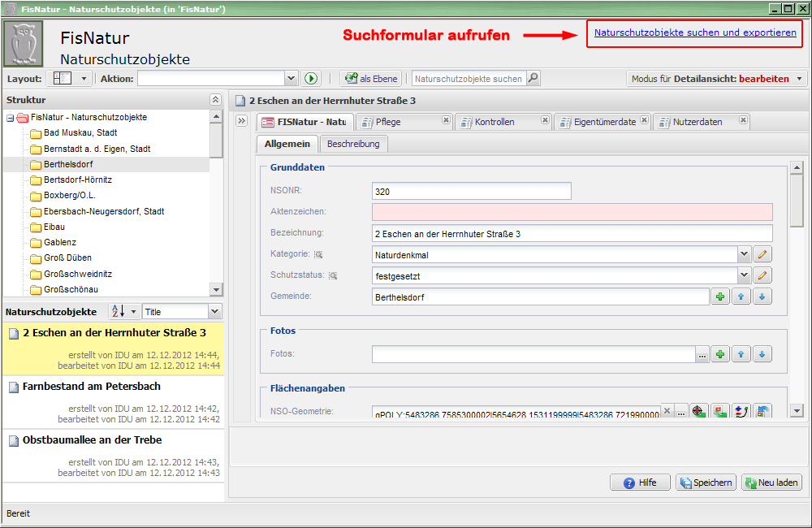
Task: Edit Kategorie using the pencil icon
Action: pos(762,254)
